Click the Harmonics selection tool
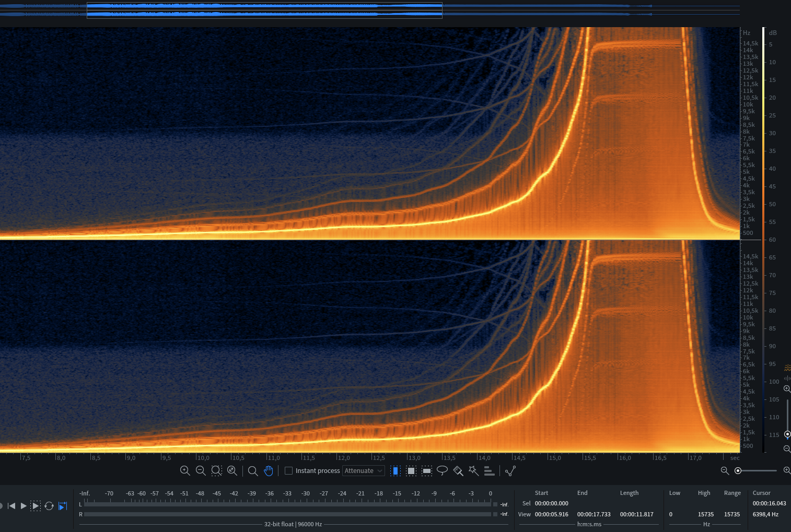This screenshot has width=791, height=532. [489, 470]
